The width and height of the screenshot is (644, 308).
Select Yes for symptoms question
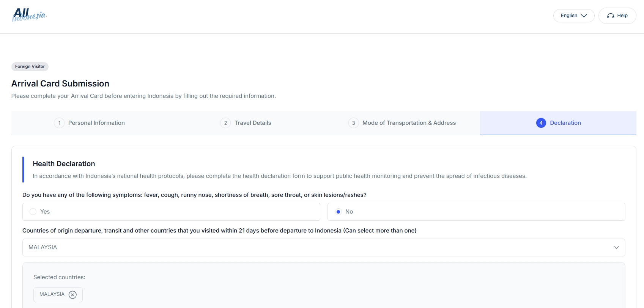coord(171,212)
